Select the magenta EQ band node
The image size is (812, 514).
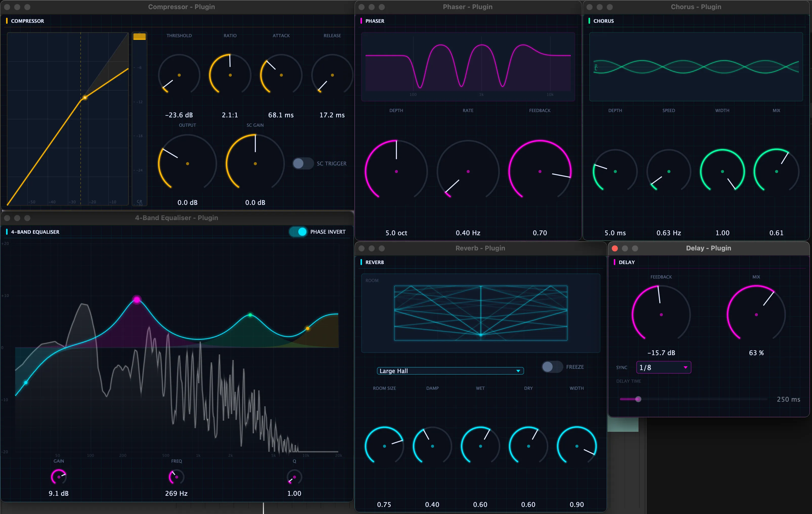click(137, 299)
